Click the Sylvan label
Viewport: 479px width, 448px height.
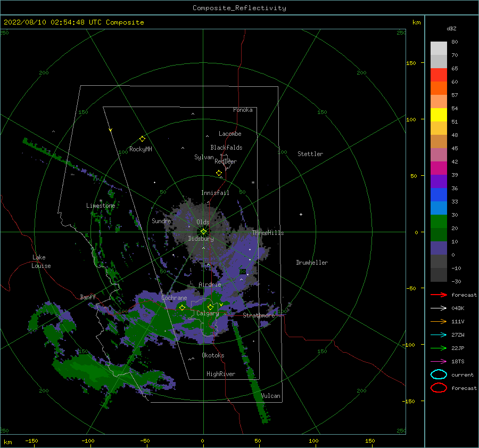(204, 157)
